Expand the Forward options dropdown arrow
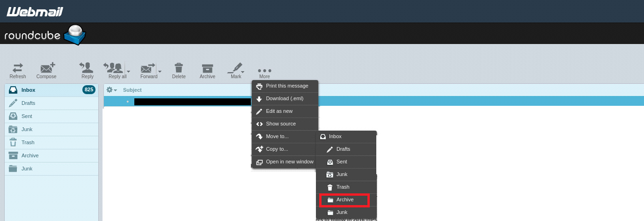 pos(160,72)
